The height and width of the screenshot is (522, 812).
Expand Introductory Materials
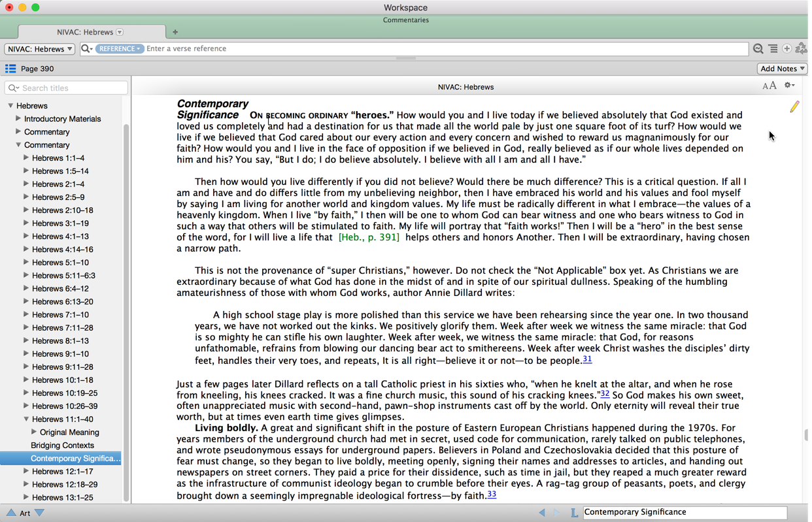[18, 118]
